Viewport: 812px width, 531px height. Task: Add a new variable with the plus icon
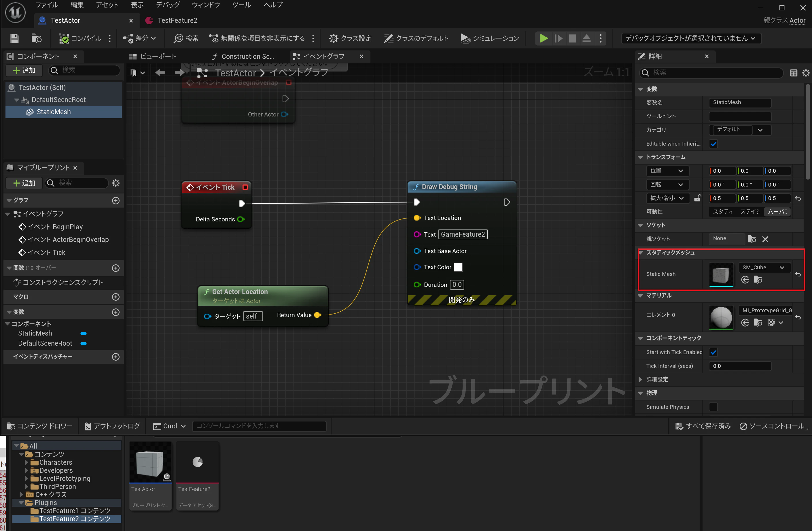(x=116, y=312)
